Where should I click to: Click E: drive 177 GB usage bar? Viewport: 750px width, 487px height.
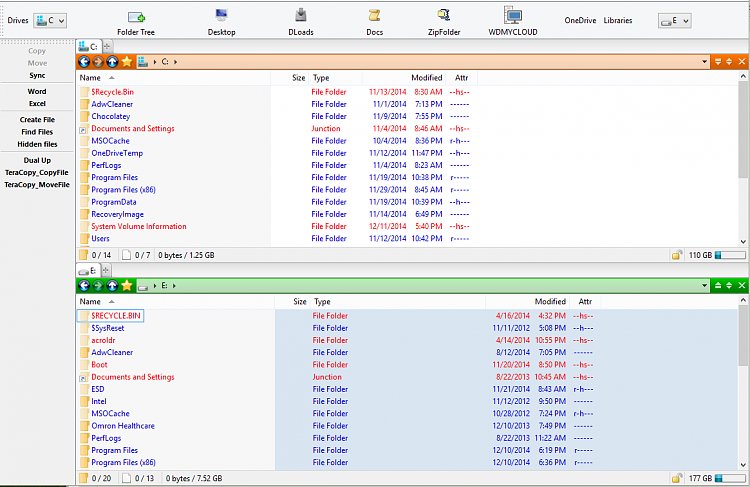coord(730,478)
